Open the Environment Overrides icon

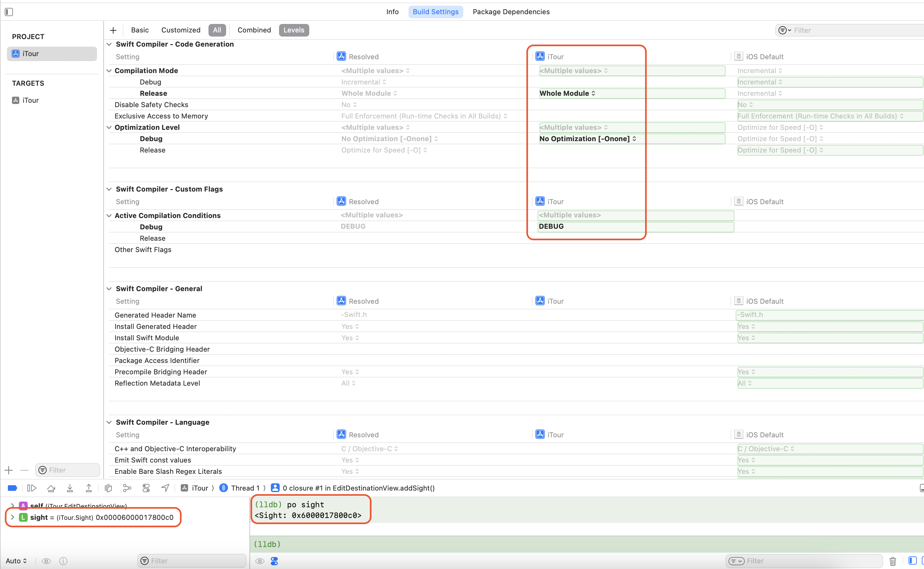pyautogui.click(x=146, y=488)
